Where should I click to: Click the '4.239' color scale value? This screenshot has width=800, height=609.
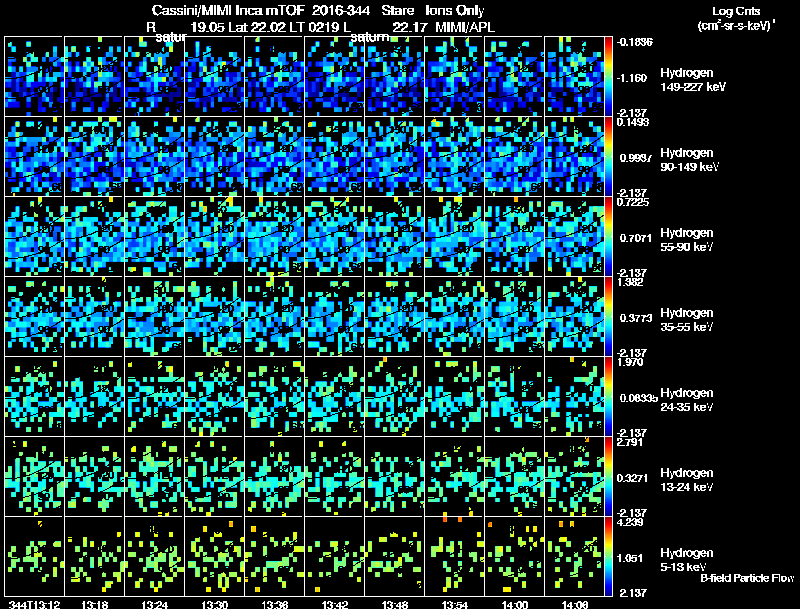pyautogui.click(x=631, y=522)
